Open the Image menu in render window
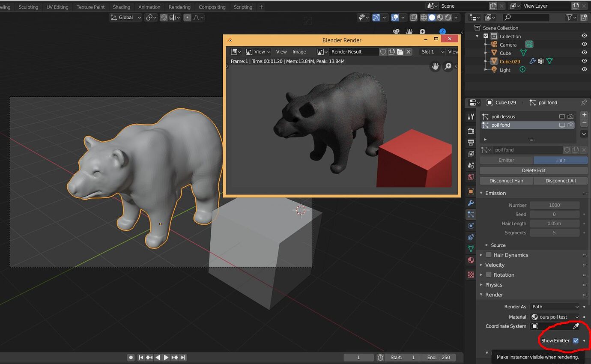 coord(299,52)
